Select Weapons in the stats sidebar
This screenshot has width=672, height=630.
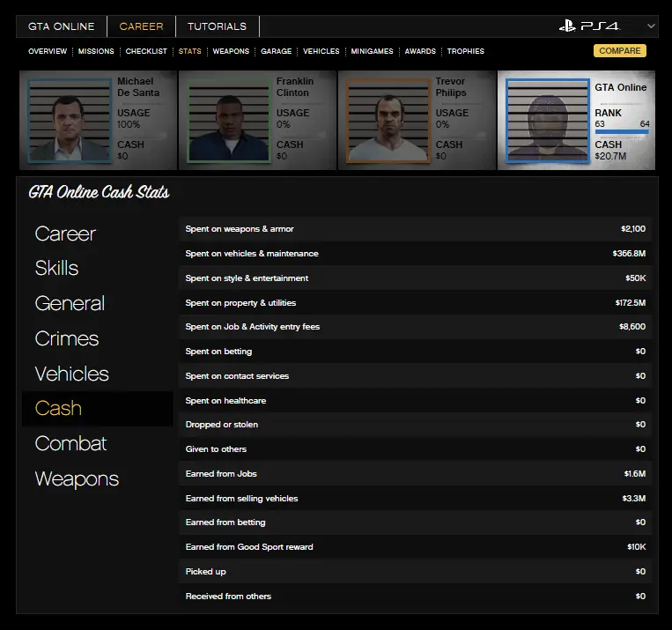coord(77,478)
